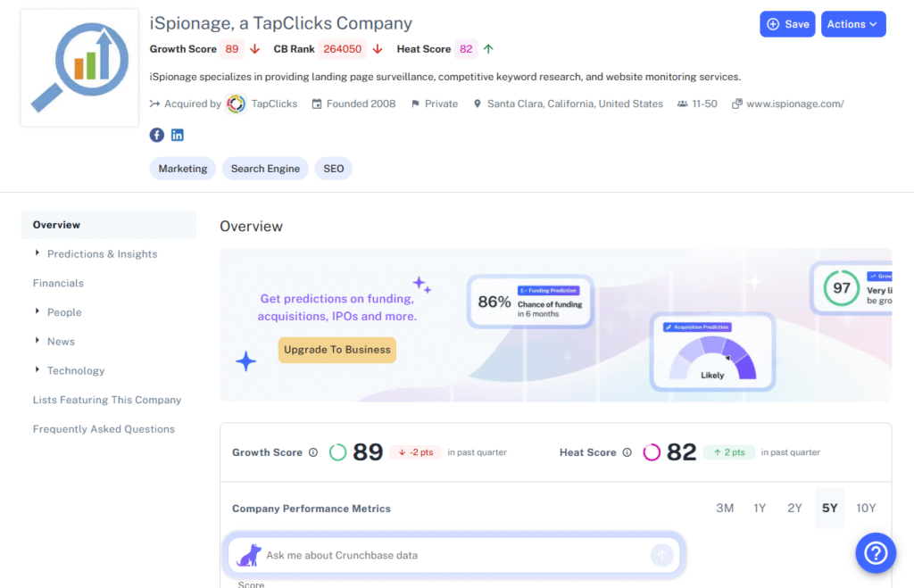
Task: Click the iSpionage company logo
Action: 79,68
